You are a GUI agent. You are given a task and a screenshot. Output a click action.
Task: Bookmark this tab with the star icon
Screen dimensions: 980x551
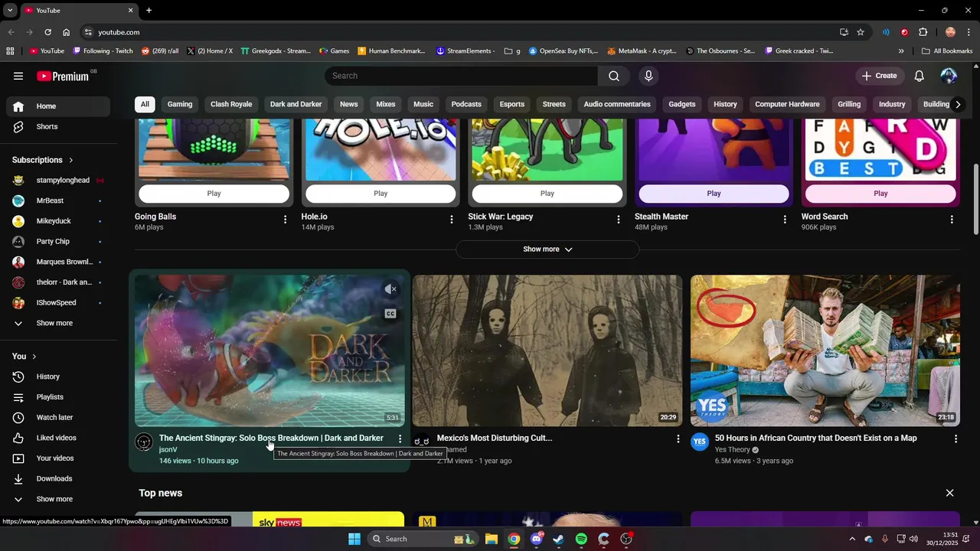click(861, 32)
